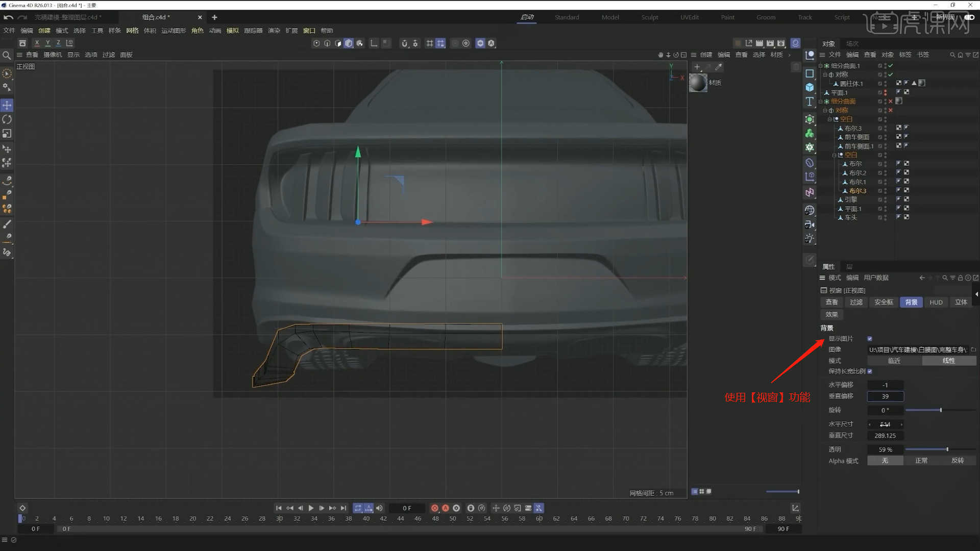Image resolution: width=980 pixels, height=551 pixels.
Task: Toggle 显示图片 checkbox
Action: (x=870, y=339)
